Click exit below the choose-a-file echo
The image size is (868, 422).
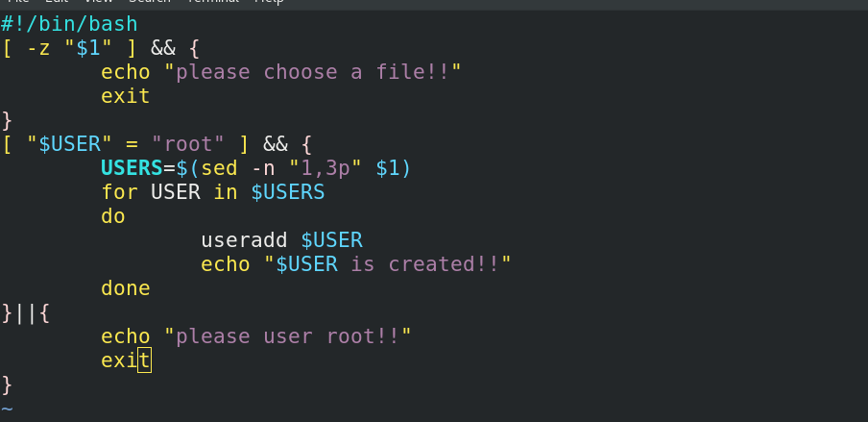point(126,96)
